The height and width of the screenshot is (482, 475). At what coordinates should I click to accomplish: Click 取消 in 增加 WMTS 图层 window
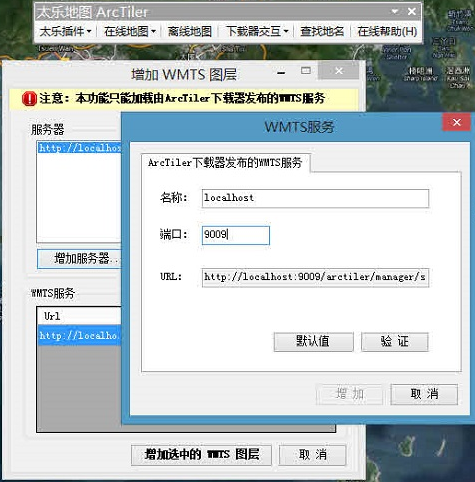point(312,454)
